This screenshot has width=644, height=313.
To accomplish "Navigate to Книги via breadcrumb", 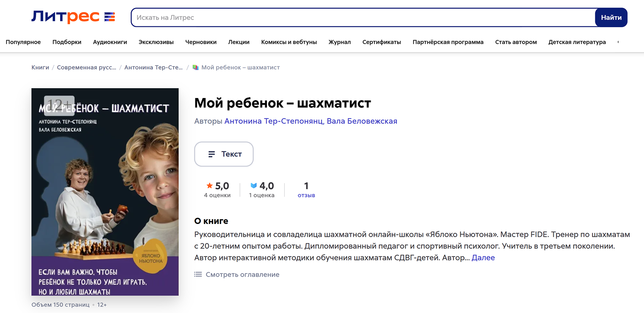I will 40,67.
